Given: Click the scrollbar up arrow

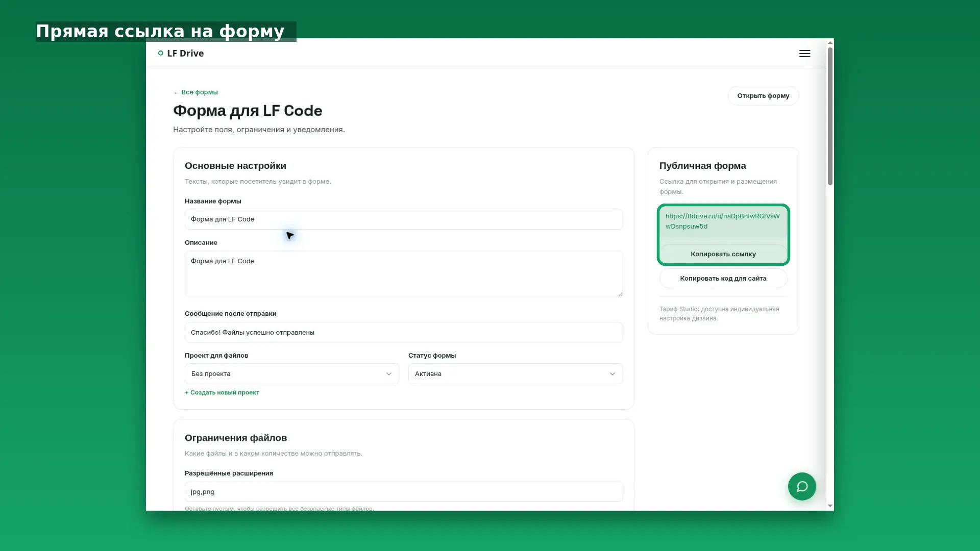Looking at the screenshot, I should 830,43.
